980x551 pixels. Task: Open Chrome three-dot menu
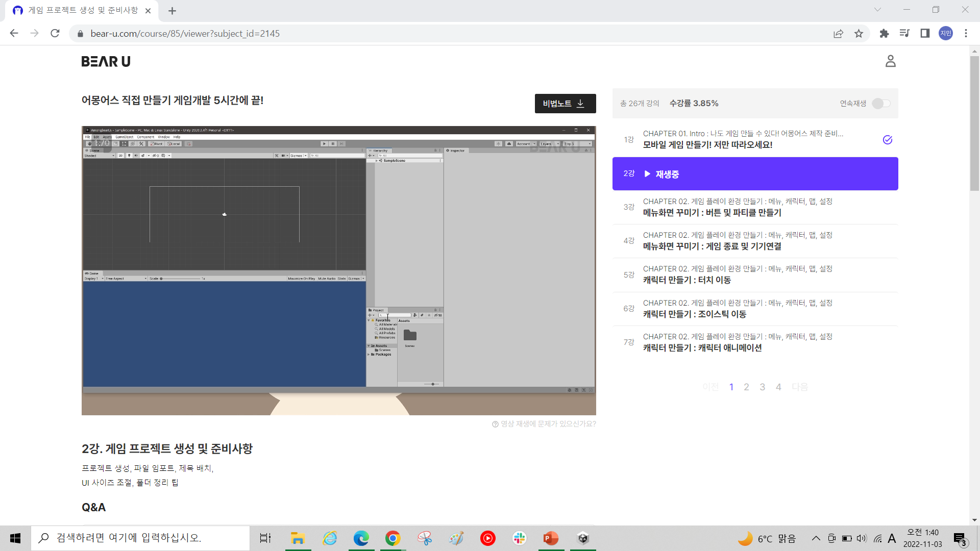pyautogui.click(x=966, y=34)
